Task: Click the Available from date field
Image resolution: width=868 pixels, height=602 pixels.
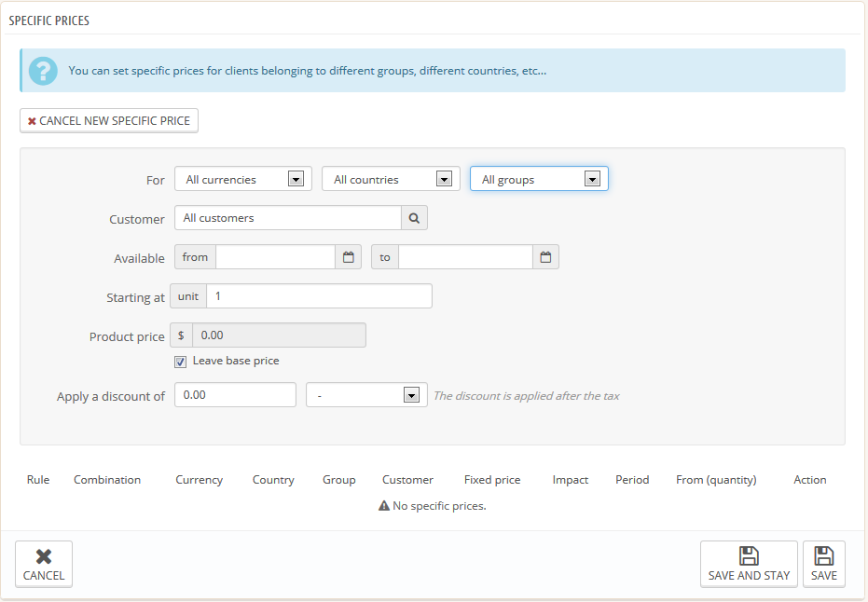Action: pyautogui.click(x=275, y=257)
